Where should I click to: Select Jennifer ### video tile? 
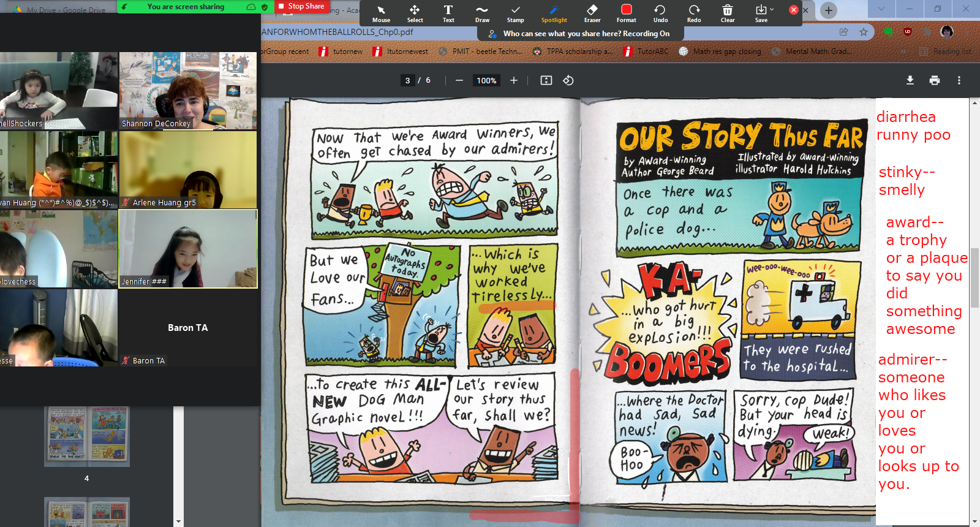188,249
